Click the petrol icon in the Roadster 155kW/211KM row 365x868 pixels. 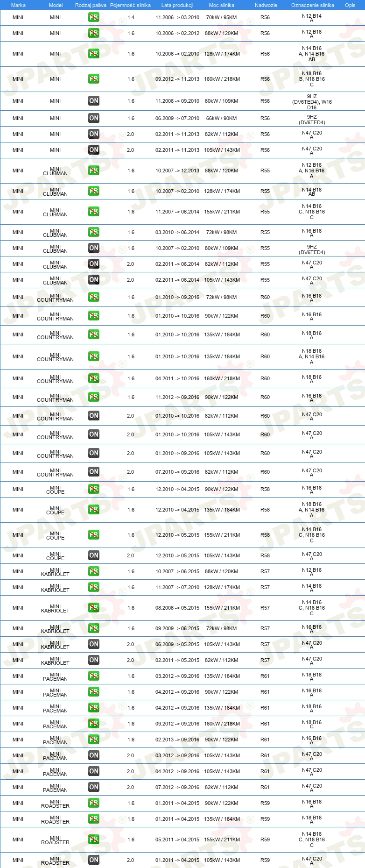pos(94,840)
